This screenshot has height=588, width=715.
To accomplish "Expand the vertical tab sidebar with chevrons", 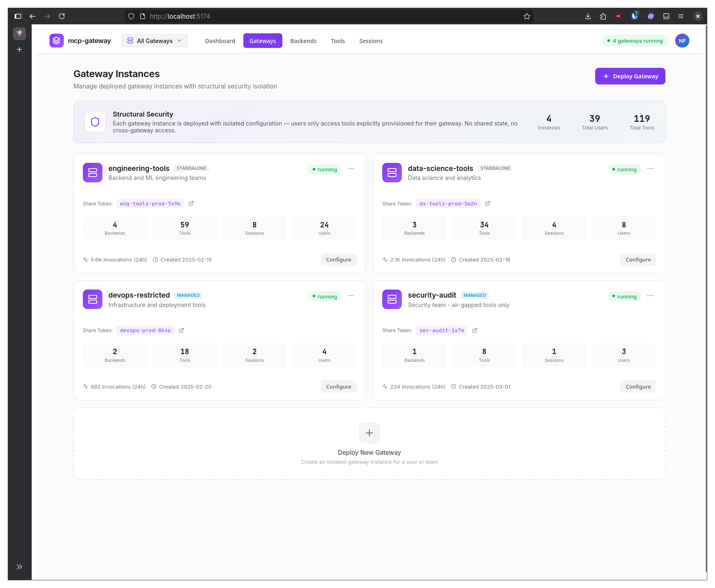I will pyautogui.click(x=19, y=567).
